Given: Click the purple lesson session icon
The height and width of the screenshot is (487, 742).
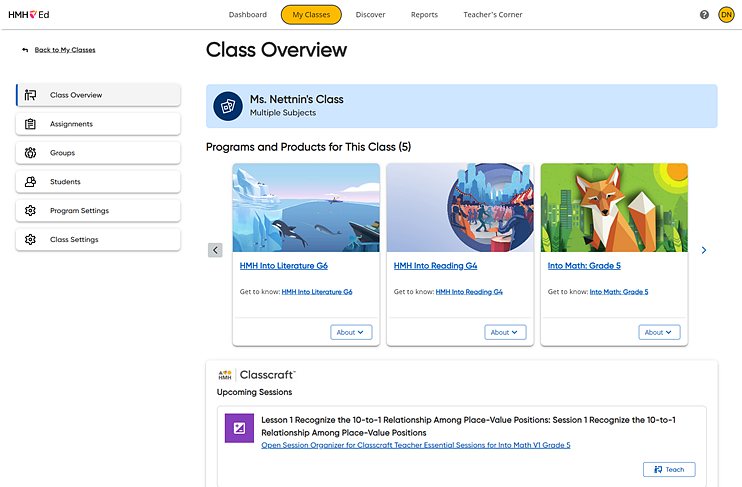Looking at the screenshot, I should click(x=239, y=428).
